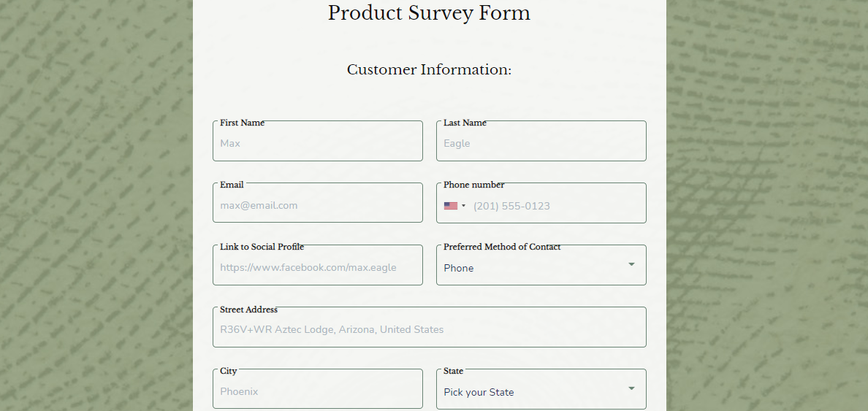Focus the Link to Social Profile field
This screenshot has height=411, width=868.
pos(317,265)
